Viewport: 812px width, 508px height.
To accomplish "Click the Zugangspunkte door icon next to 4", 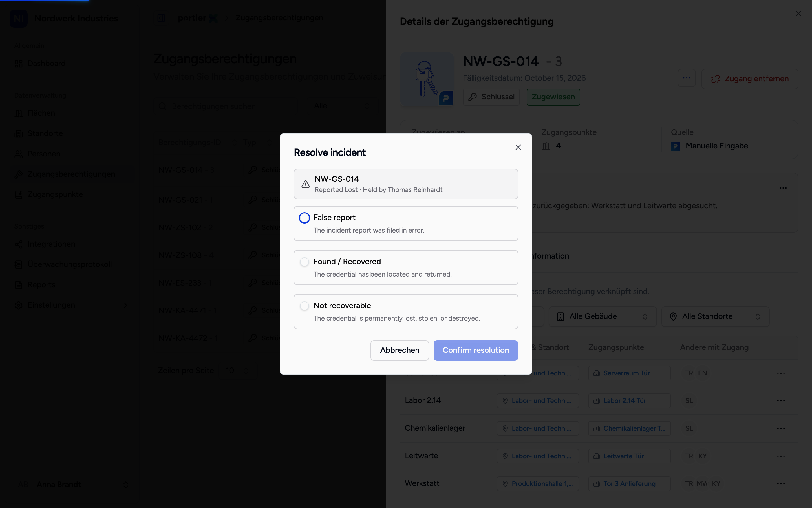I will click(546, 146).
